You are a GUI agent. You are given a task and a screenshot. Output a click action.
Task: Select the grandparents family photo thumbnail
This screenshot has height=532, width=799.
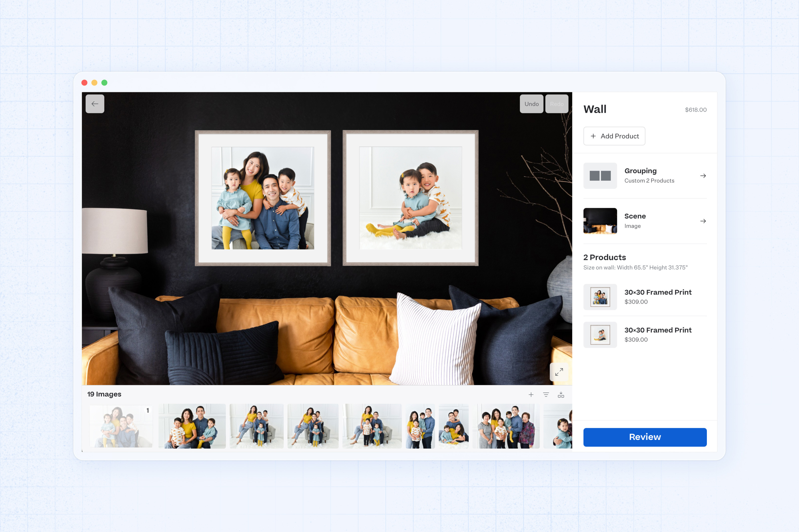[506, 426]
